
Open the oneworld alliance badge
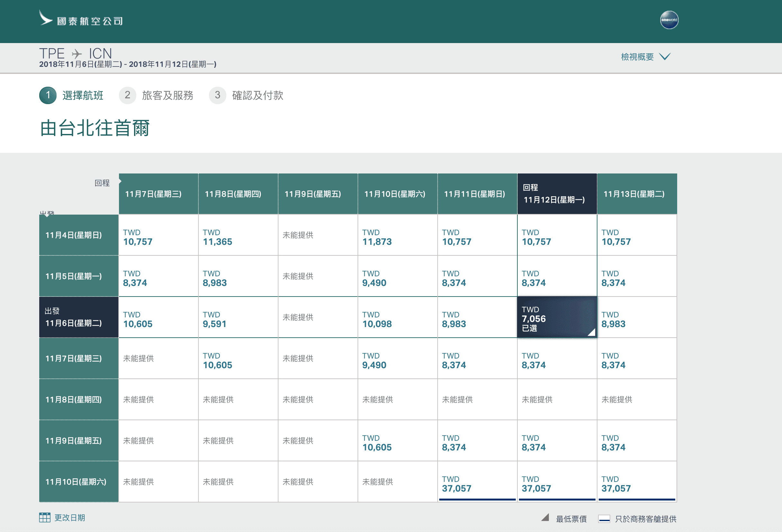click(x=669, y=20)
